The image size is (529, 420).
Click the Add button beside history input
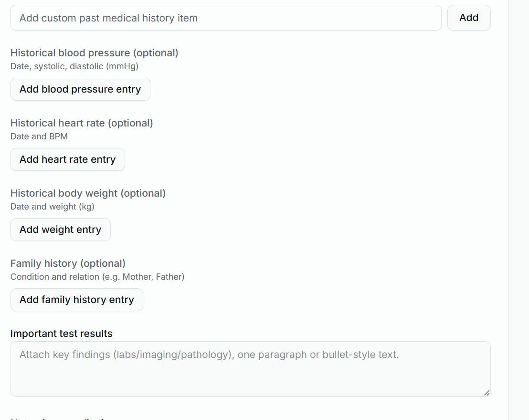pos(469,18)
